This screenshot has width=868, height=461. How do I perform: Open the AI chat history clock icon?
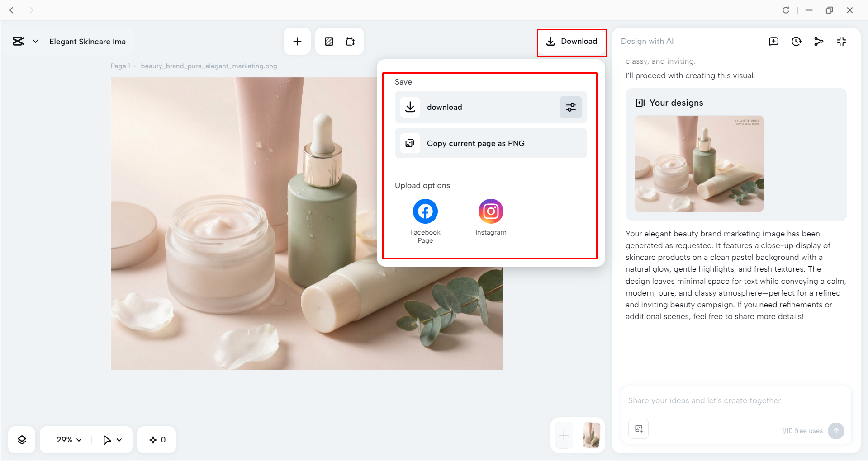[796, 42]
